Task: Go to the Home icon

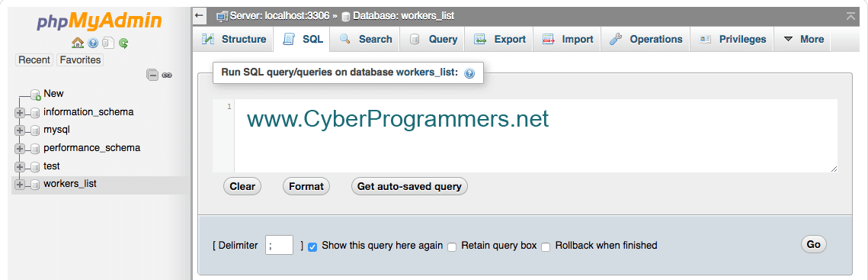Action: (78, 43)
